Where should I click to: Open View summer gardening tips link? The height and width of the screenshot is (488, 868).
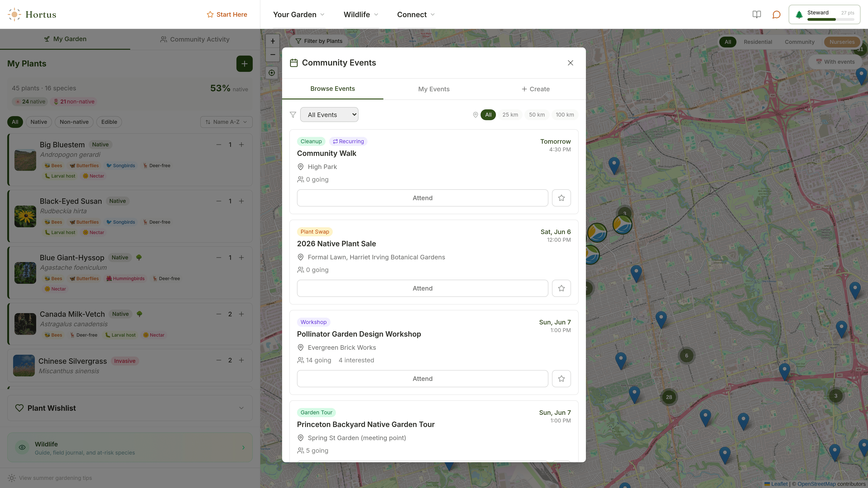pyautogui.click(x=55, y=478)
